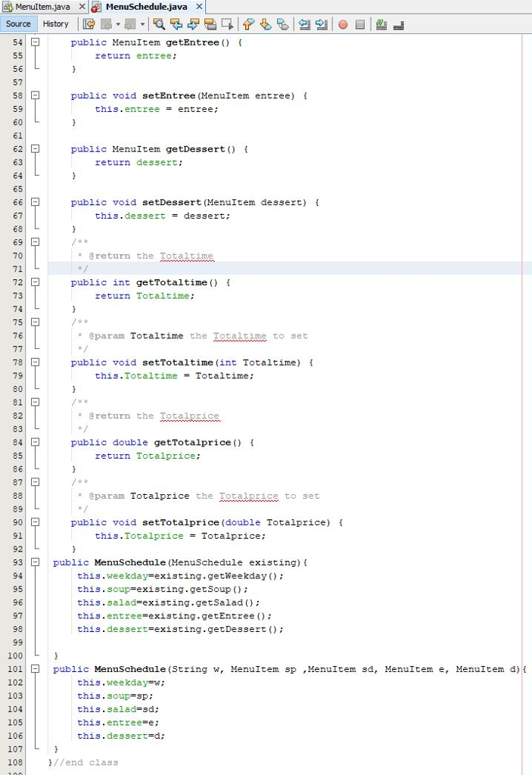Collapse Javadoc fold at line 69
The image size is (532, 775).
pyautogui.click(x=35, y=242)
